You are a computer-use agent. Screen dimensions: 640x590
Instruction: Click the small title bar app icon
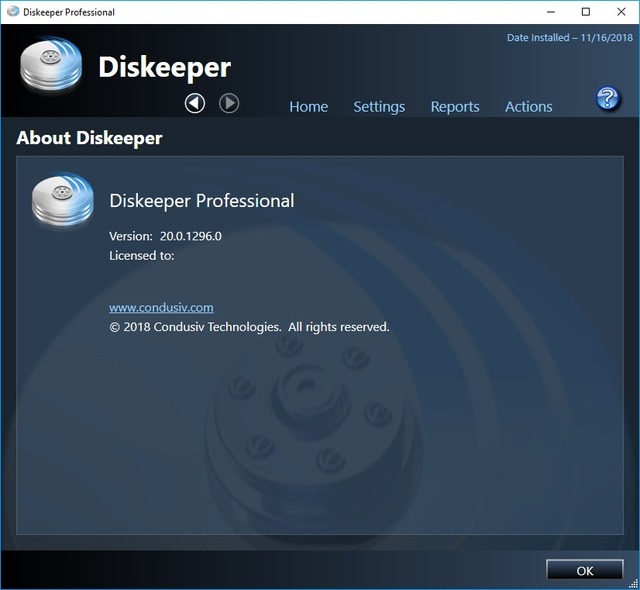click(x=15, y=12)
